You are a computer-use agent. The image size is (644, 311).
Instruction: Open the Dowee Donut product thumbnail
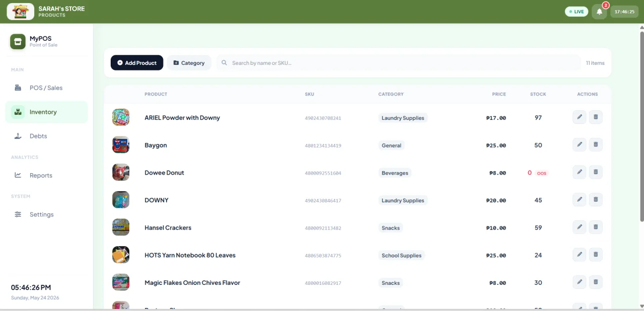(x=121, y=172)
